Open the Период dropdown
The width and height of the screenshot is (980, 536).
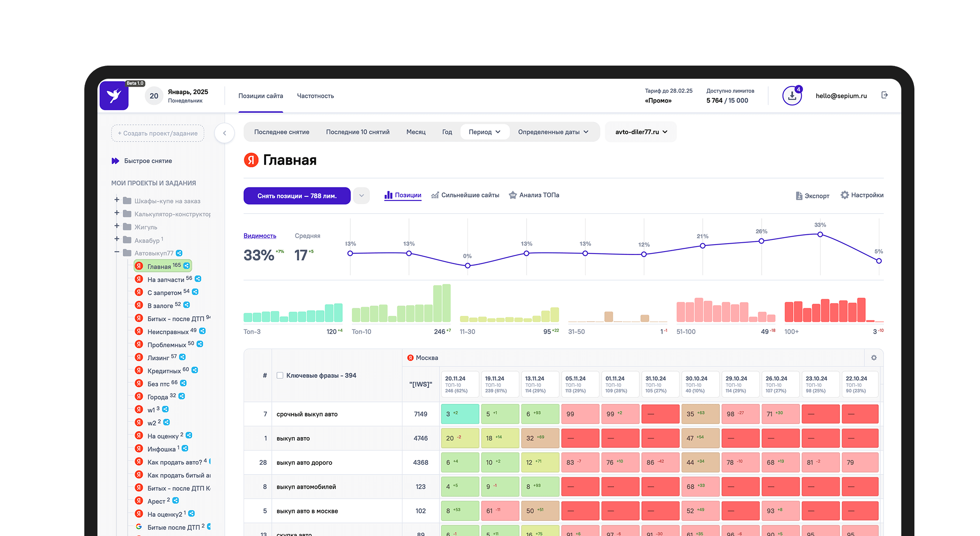(x=484, y=132)
